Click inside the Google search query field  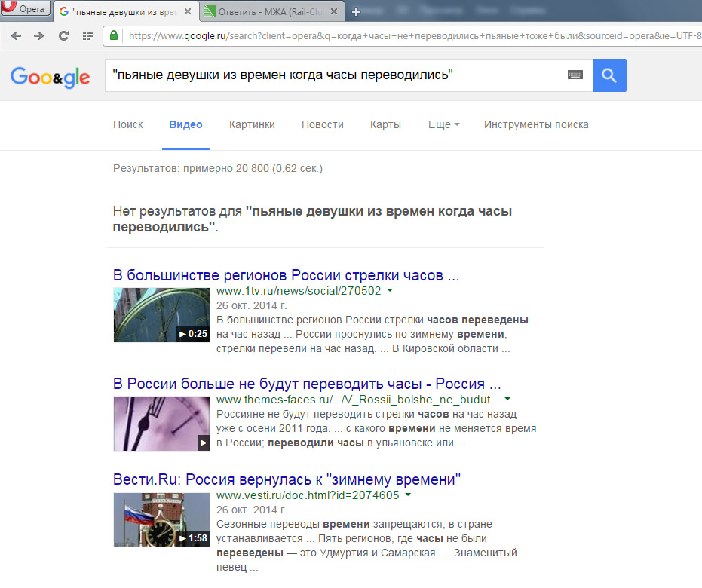click(x=332, y=75)
